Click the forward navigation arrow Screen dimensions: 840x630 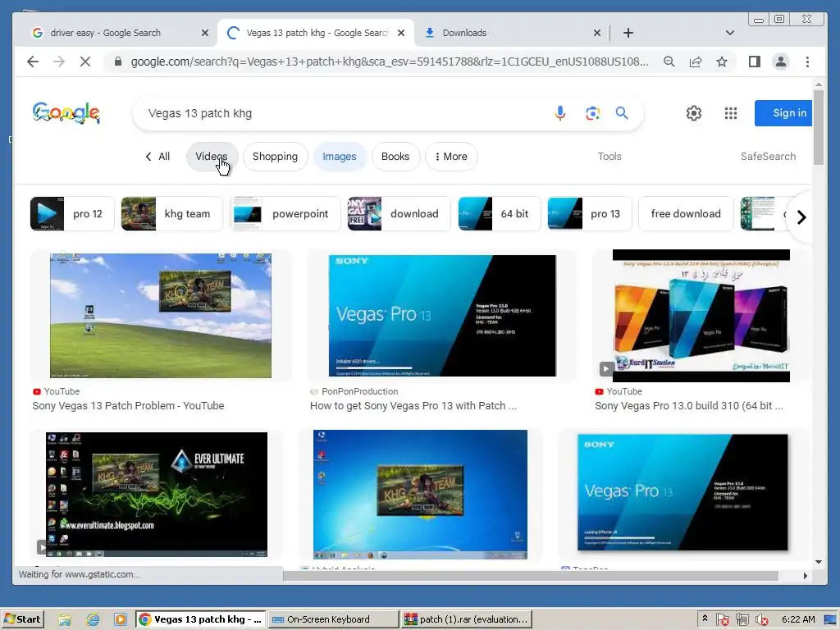[59, 62]
